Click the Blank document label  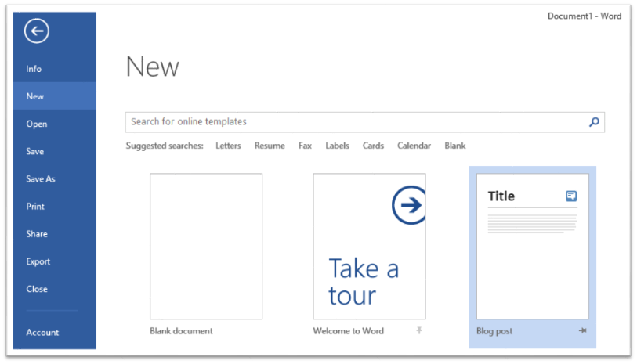click(x=181, y=331)
